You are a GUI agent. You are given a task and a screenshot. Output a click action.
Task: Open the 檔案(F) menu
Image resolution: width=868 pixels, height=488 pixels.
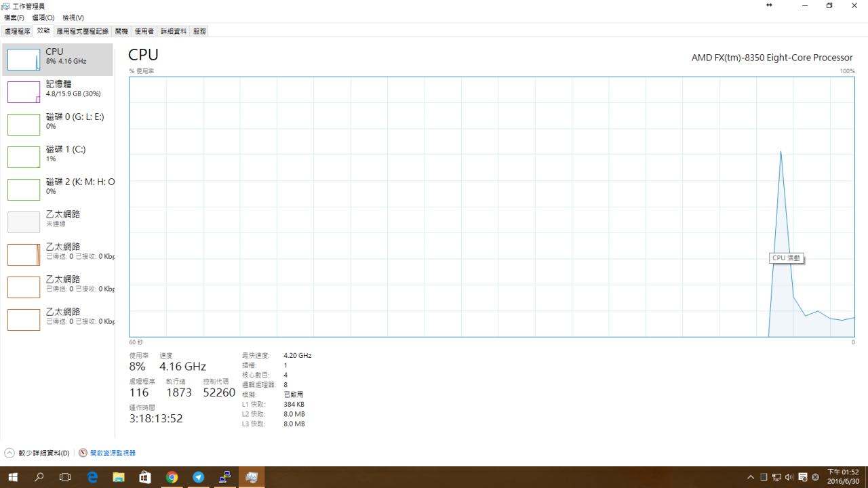click(14, 18)
